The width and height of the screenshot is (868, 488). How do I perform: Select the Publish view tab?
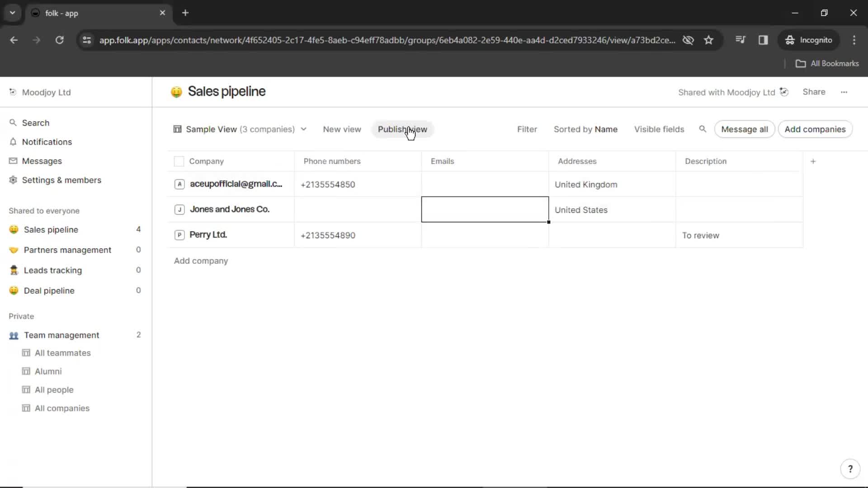[x=403, y=129]
